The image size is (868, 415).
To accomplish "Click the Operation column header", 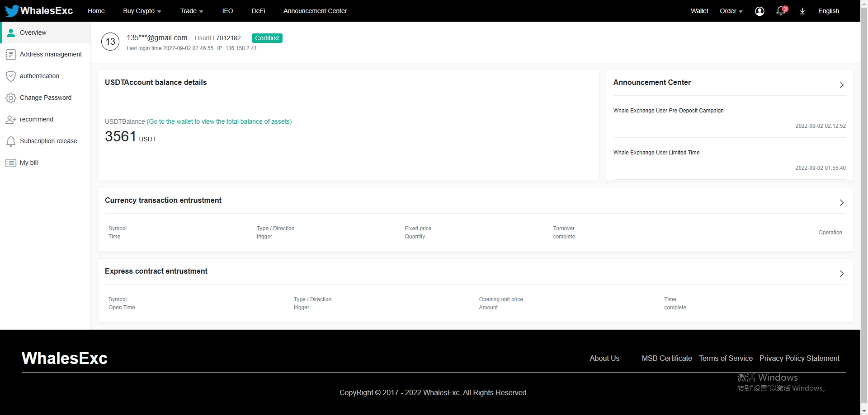I will 830,233.
